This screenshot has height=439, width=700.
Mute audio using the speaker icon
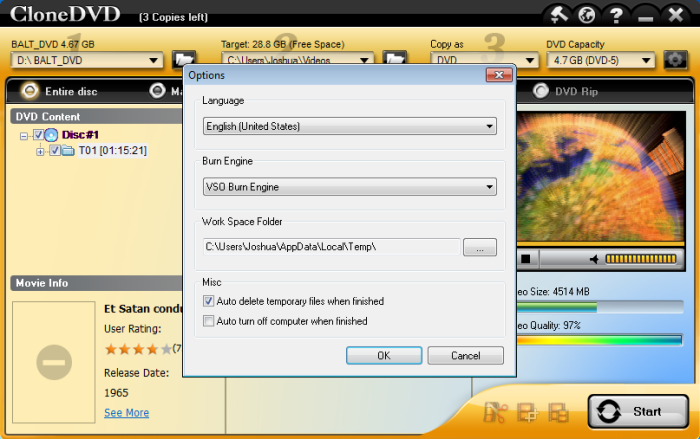(x=593, y=259)
